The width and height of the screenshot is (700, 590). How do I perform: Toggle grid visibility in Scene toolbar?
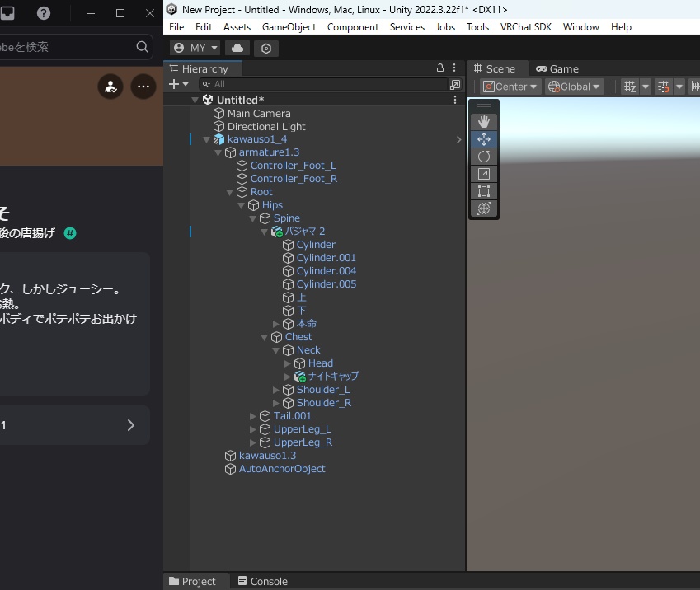[x=630, y=87]
